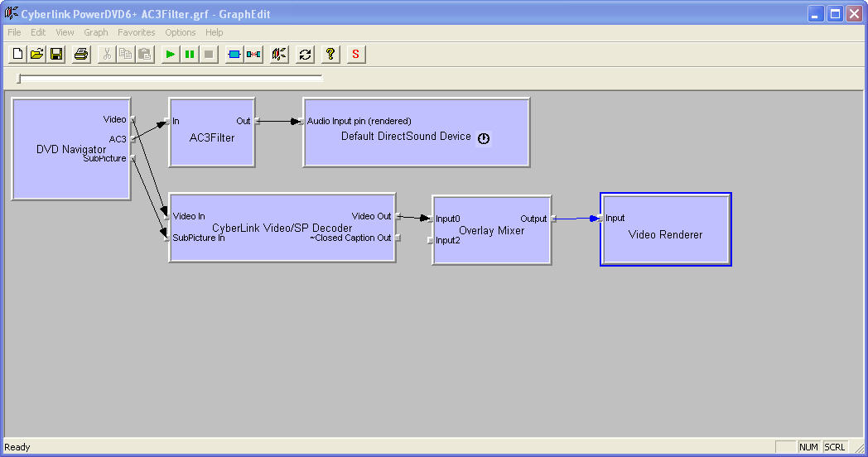Viewport: 868px width, 457px height.
Task: Save the graph with the floppy icon
Action: pos(56,54)
